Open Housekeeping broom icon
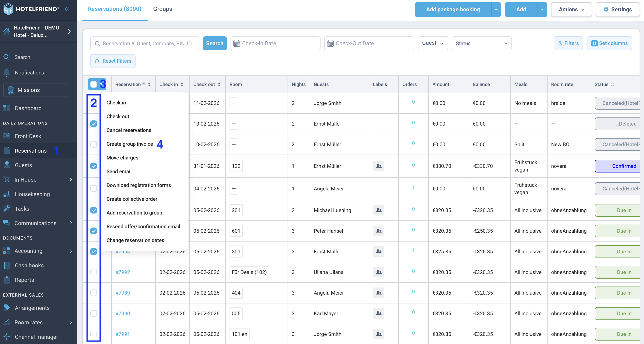Screen dimensions: 644x344 [x=7, y=194]
